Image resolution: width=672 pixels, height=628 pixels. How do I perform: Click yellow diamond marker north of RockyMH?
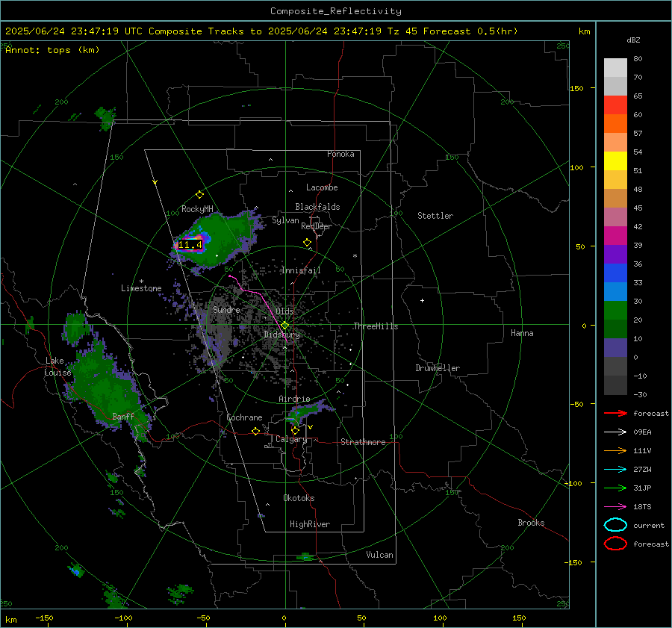199,195
